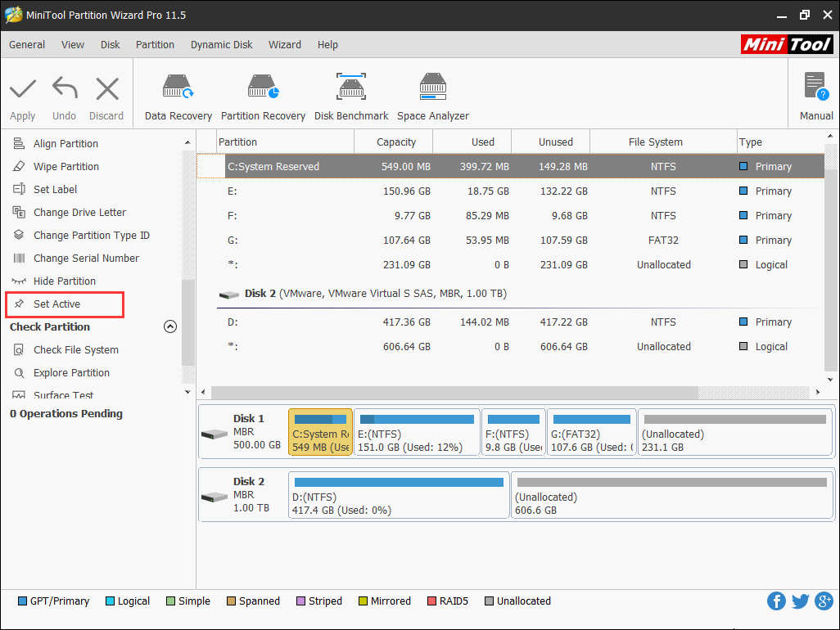Click the Discard X icon
The width and height of the screenshot is (840, 630).
(107, 89)
